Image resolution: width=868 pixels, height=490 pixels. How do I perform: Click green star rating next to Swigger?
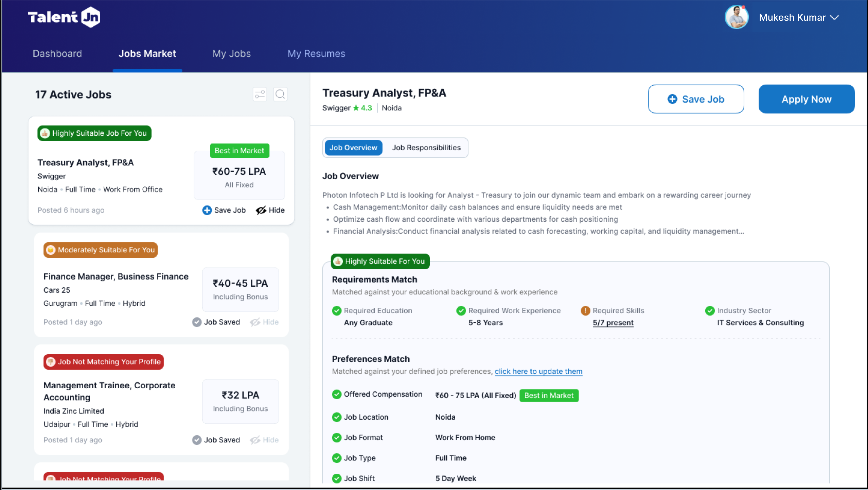[x=356, y=108]
